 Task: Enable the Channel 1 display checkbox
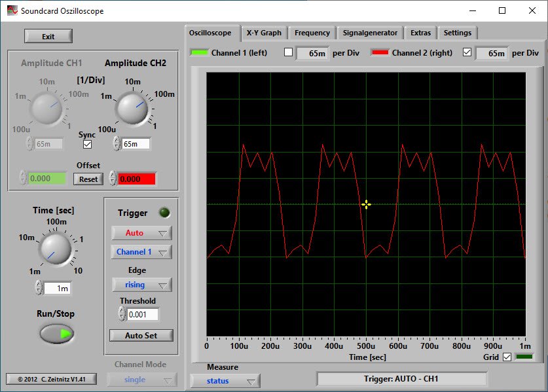click(288, 53)
